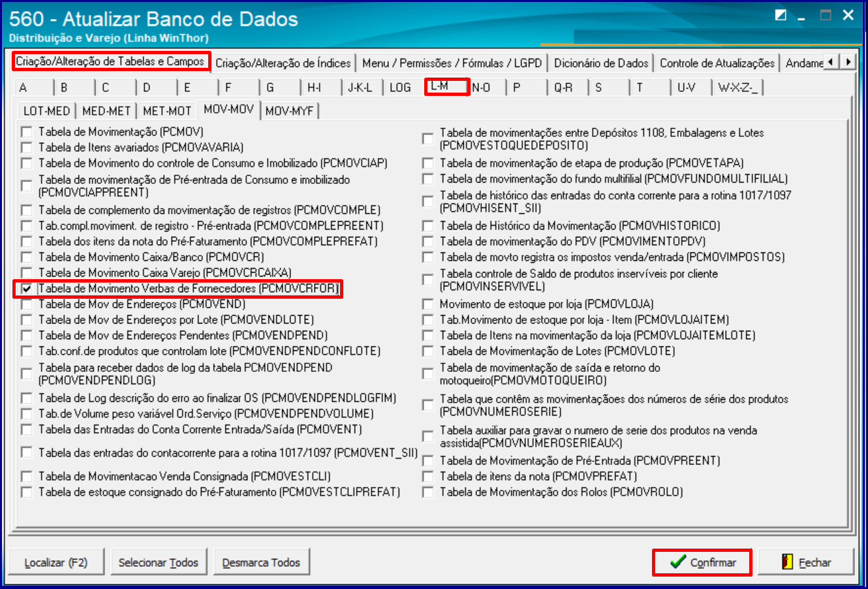Click the Localizar (F2) button
This screenshot has height=589, width=868.
click(55, 562)
